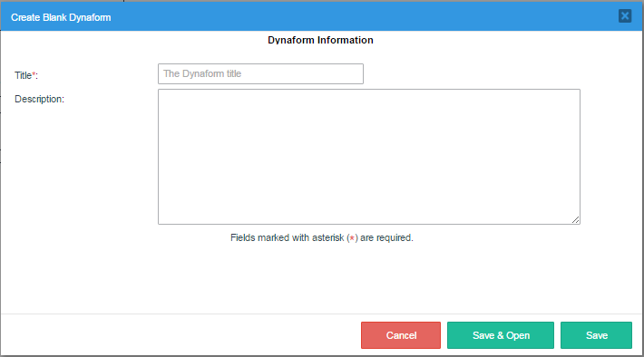Viewport: 644px width, 357px height.
Task: Click the green Save button
Action: pos(596,335)
